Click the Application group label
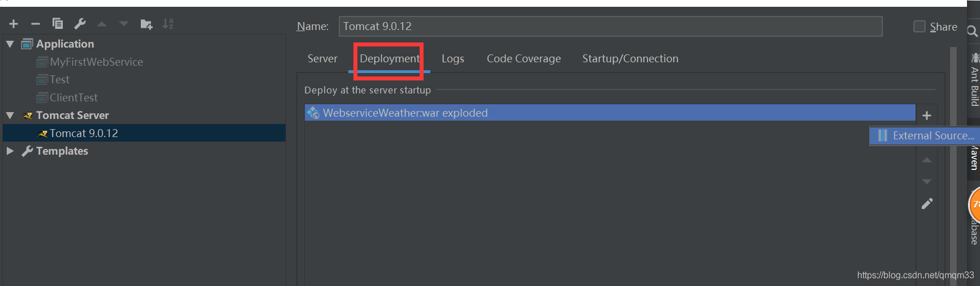Screen dimensions: 980x286 click(x=65, y=44)
